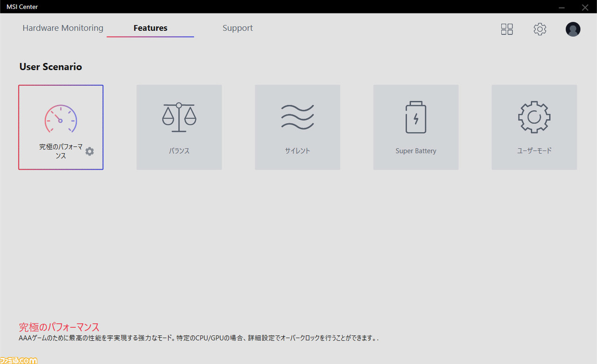Viewport: 597px width, 364px height.
Task: Click the balance scales icon
Action: click(x=179, y=117)
